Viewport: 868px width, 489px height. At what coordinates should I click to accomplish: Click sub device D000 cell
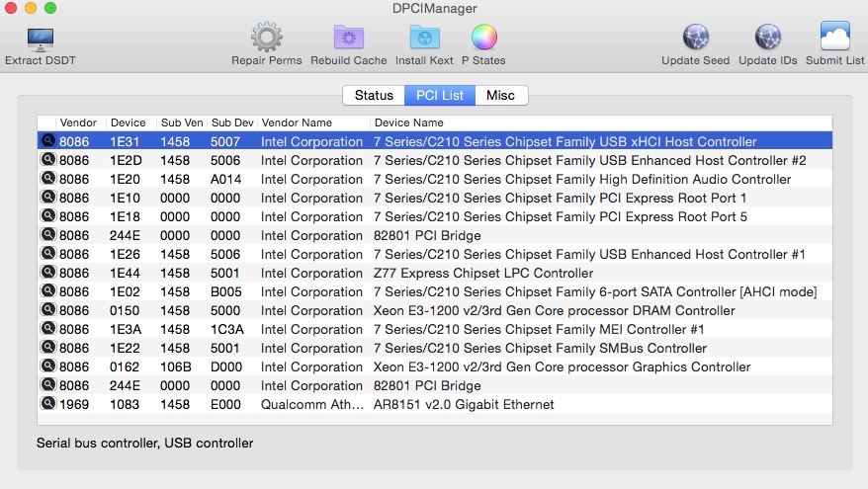point(225,367)
